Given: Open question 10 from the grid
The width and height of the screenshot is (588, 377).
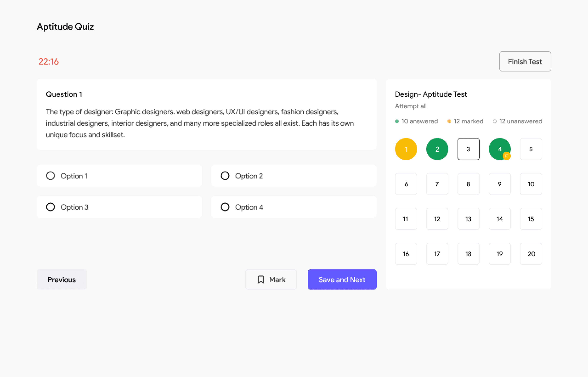Looking at the screenshot, I should click(531, 184).
